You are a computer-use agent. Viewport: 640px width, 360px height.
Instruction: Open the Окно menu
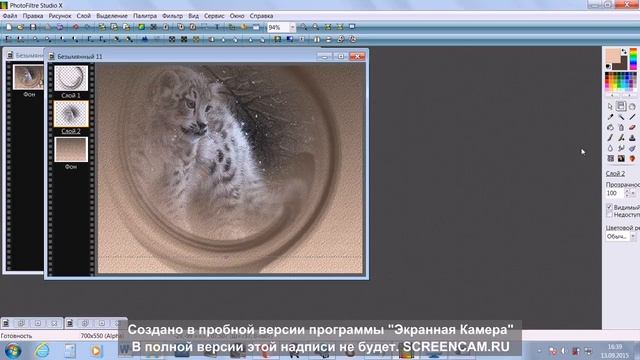pyautogui.click(x=237, y=16)
